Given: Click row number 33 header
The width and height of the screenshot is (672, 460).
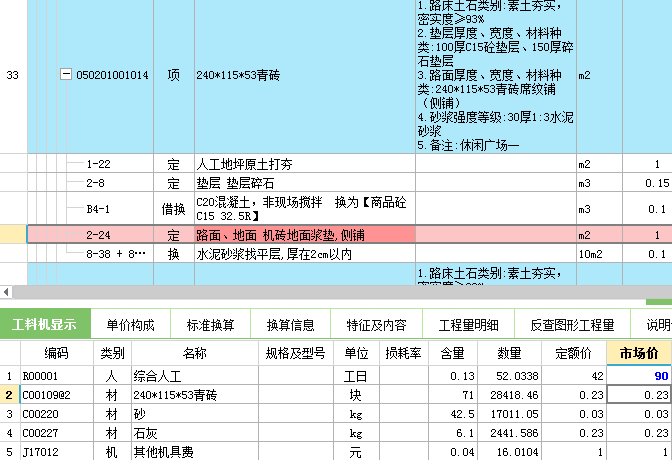Looking at the screenshot, I should coord(13,75).
